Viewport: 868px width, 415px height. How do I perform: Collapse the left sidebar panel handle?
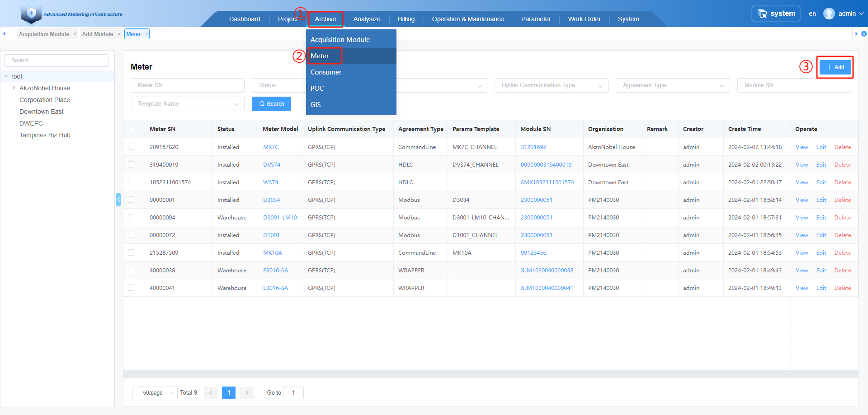point(118,199)
